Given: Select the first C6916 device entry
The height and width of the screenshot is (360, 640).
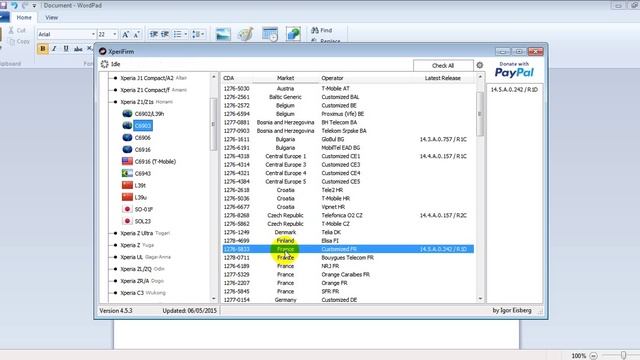Looking at the screenshot, I should click(x=142, y=150).
